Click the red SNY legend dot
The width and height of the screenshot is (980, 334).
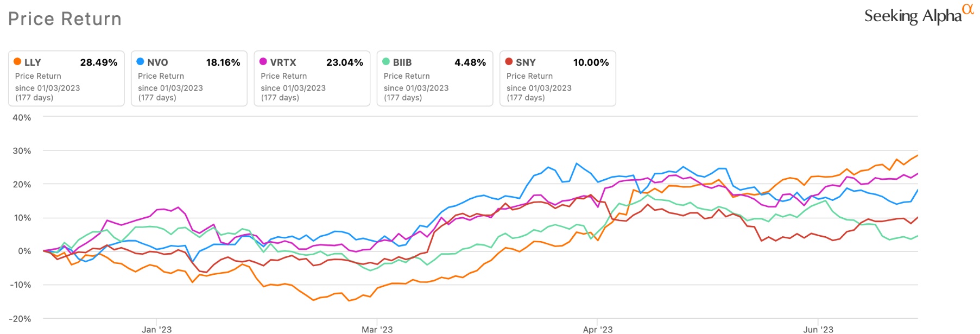(509, 62)
